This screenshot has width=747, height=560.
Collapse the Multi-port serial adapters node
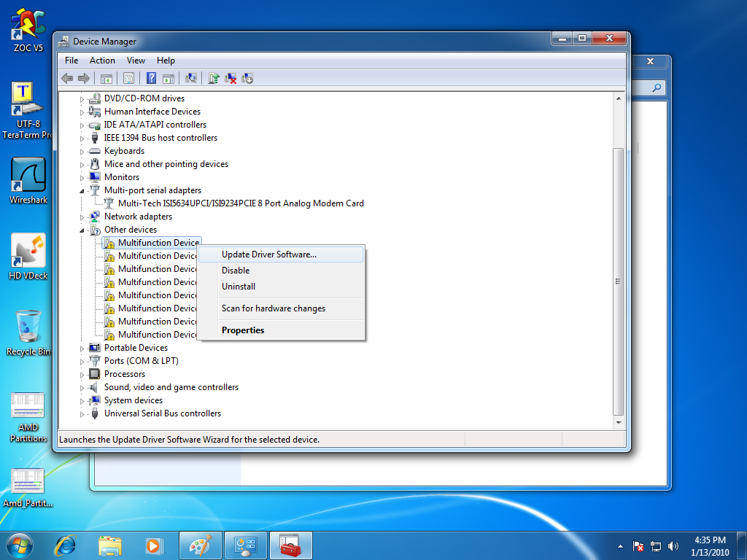pyautogui.click(x=82, y=190)
